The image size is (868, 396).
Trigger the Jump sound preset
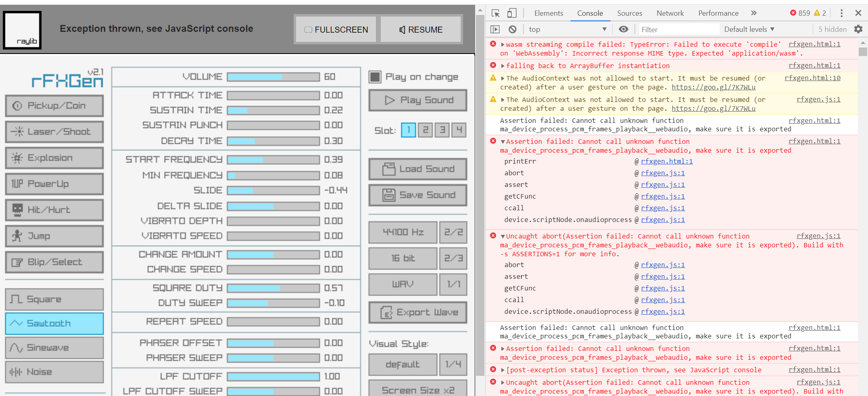54,236
